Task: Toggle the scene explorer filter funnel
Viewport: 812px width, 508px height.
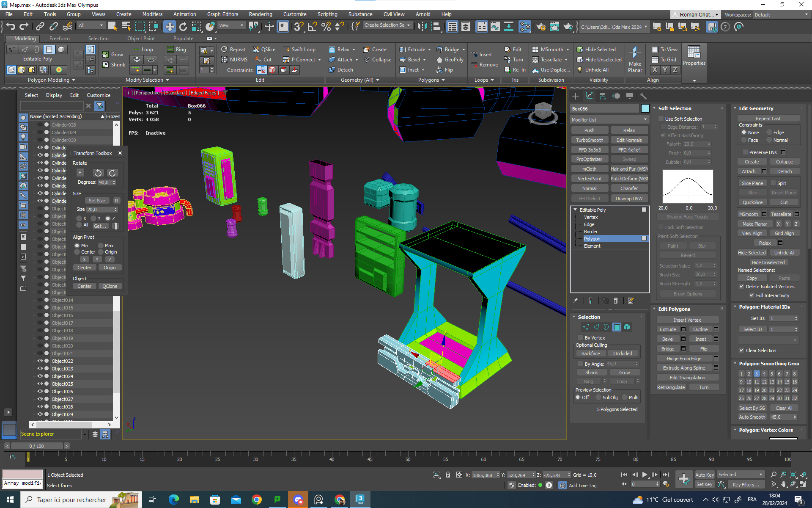Action: 100,106
